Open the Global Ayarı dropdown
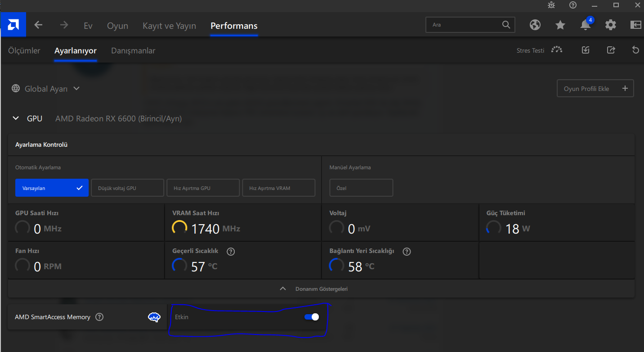Screen dimensions: 644x352 coord(46,89)
